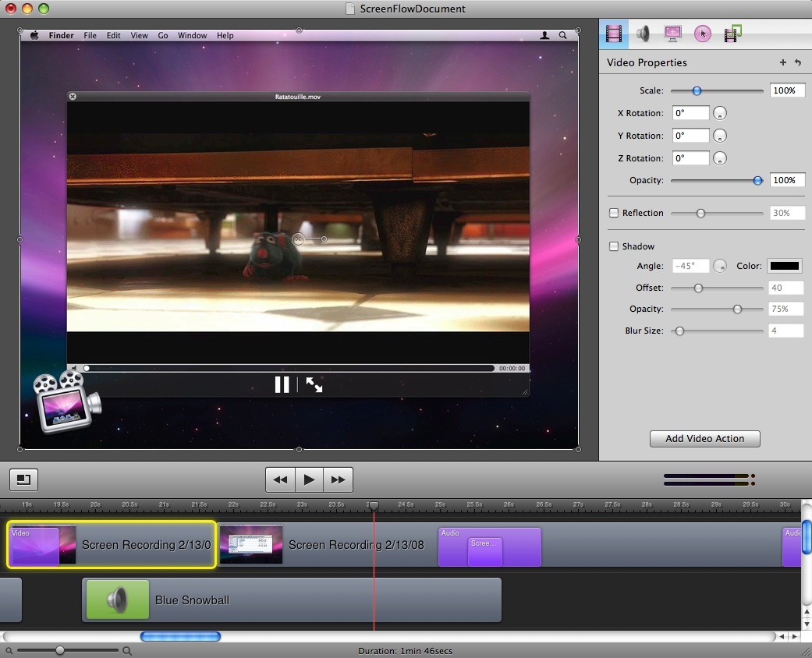Click the Add Video Action button
The width and height of the screenshot is (812, 658).
[704, 439]
